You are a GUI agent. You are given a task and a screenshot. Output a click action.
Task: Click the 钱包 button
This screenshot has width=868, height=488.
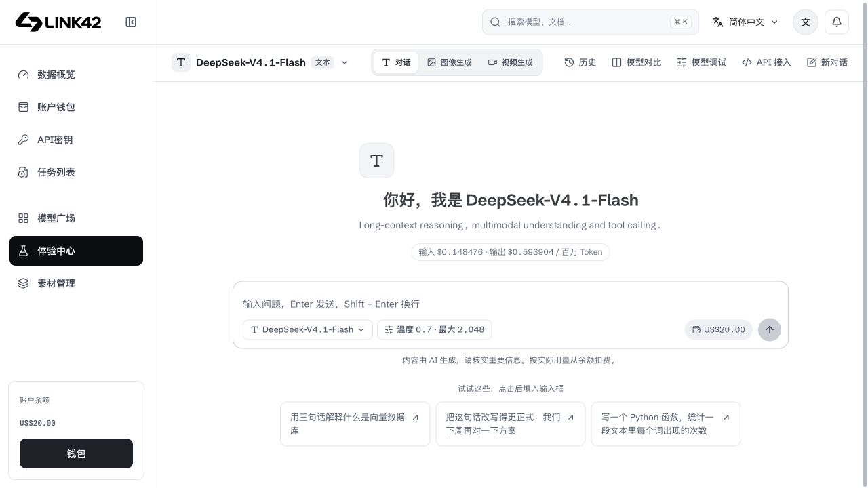(76, 453)
